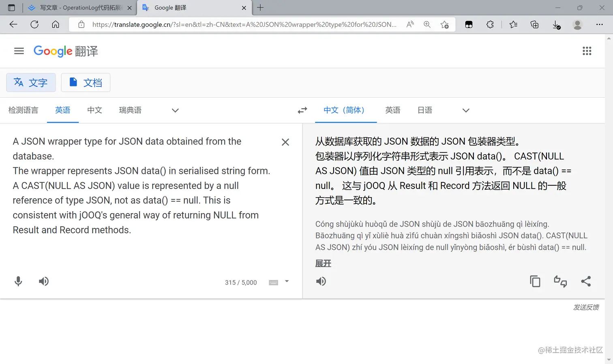Image resolution: width=613 pixels, height=364 pixels.
Task: Expand the target language list
Action: pos(466,110)
